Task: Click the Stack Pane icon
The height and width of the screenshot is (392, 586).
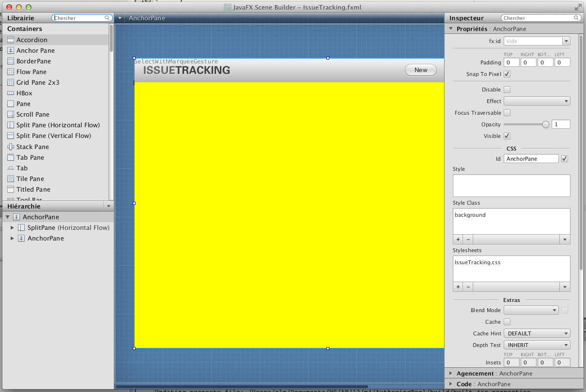Action: point(11,147)
